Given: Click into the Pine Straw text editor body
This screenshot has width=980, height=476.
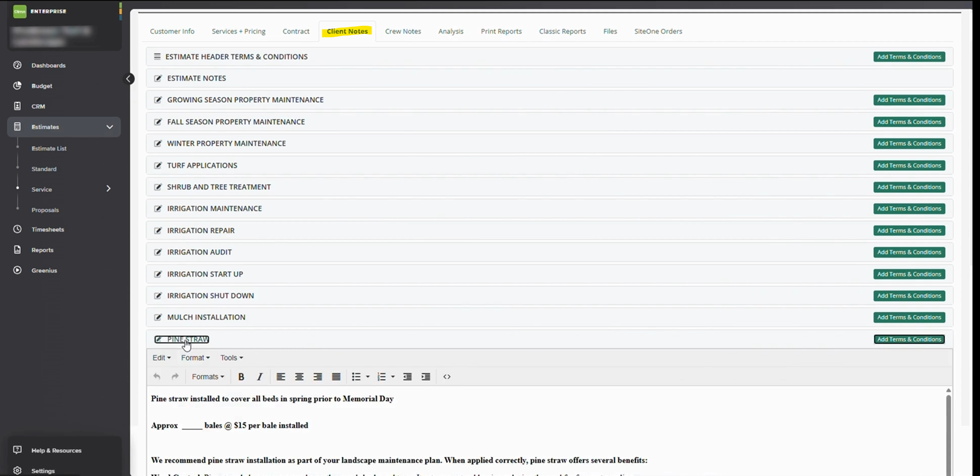Looking at the screenshot, I should click(x=546, y=431).
